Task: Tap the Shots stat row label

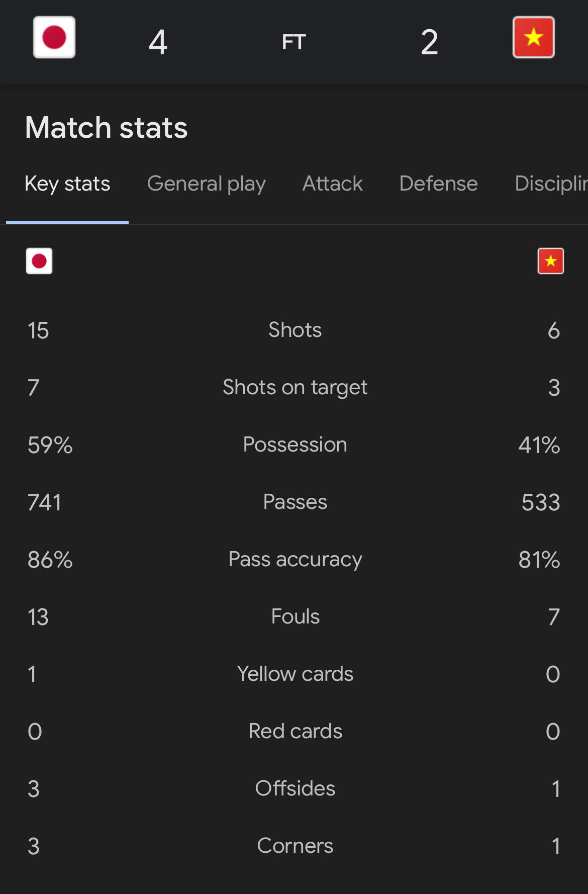Action: (295, 330)
